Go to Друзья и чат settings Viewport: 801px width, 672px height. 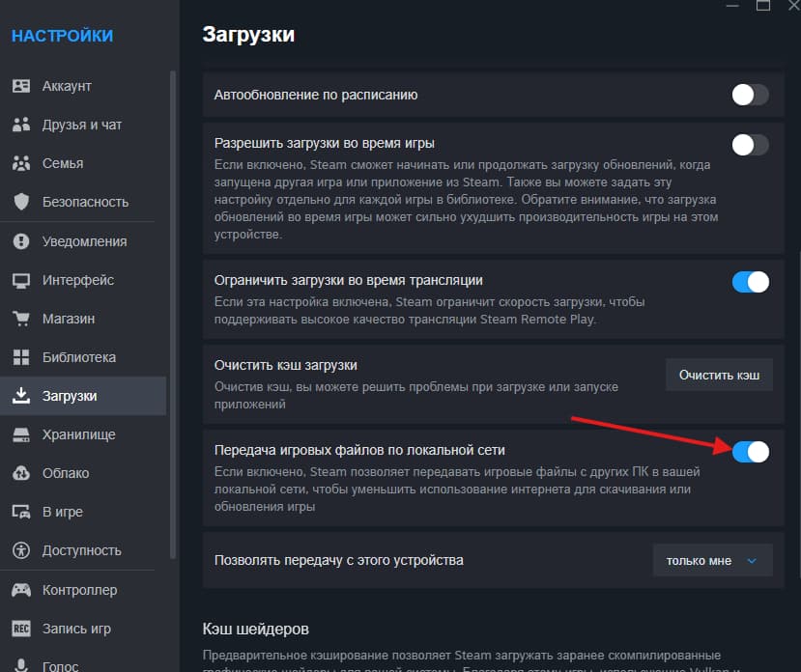(x=83, y=125)
